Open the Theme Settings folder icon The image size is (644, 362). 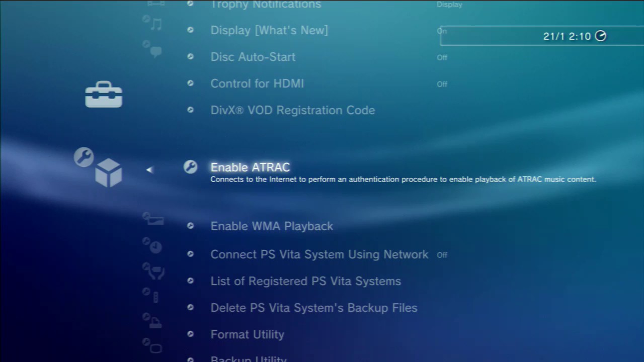pos(153,219)
